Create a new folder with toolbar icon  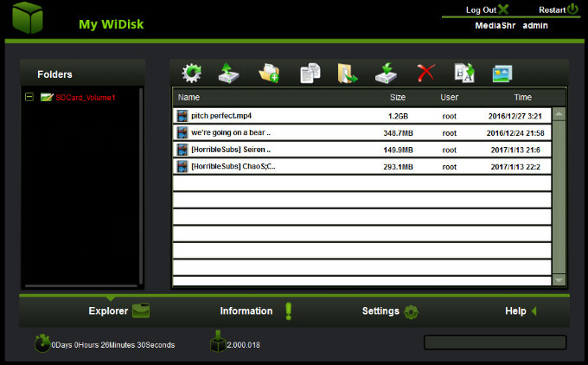(x=269, y=73)
